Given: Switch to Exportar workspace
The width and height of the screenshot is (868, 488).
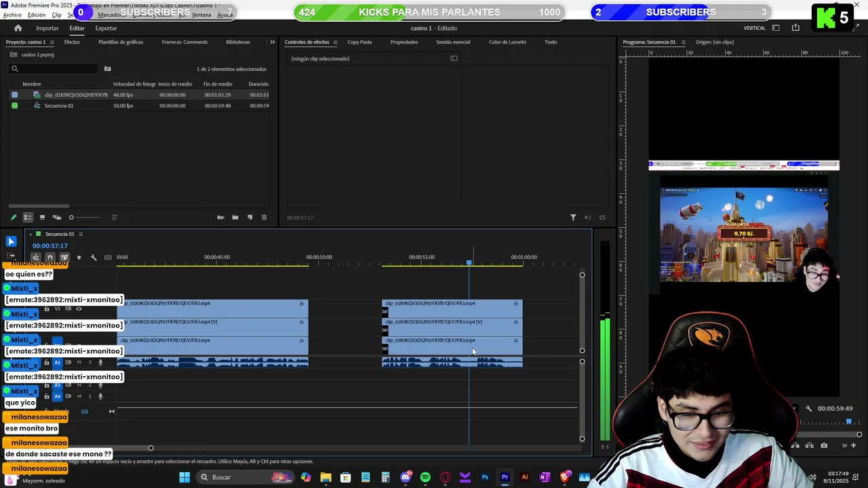Looking at the screenshot, I should 106,28.
